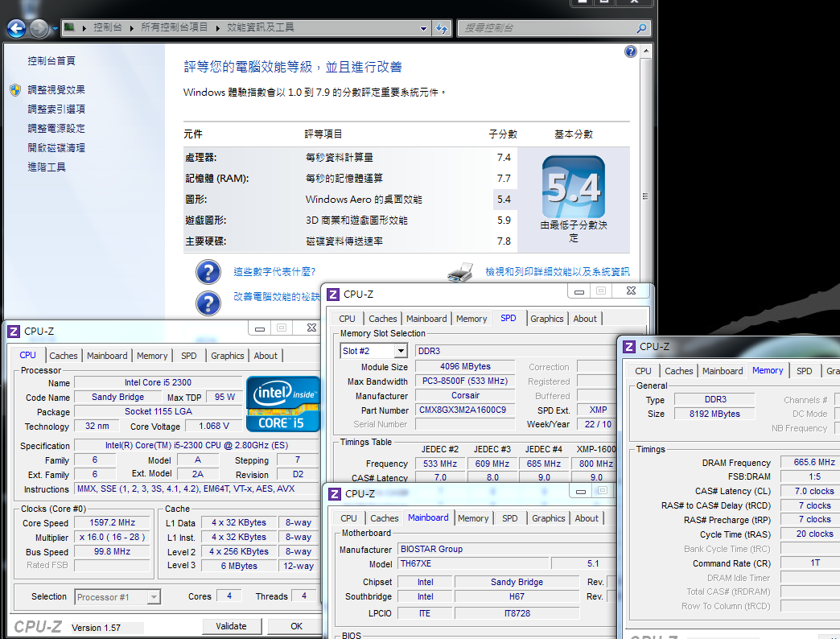Open the 開啟磁碟清理 sidebar link
This screenshot has width=840, height=639.
coord(56,148)
